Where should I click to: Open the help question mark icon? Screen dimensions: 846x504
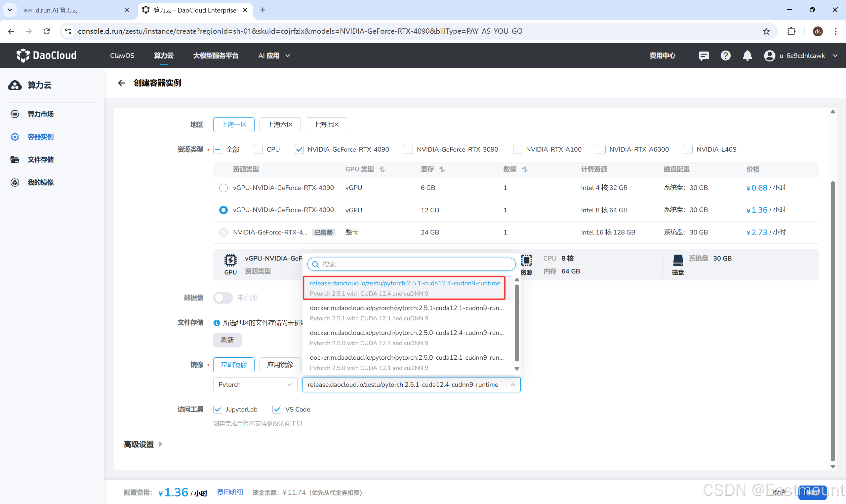pos(725,55)
